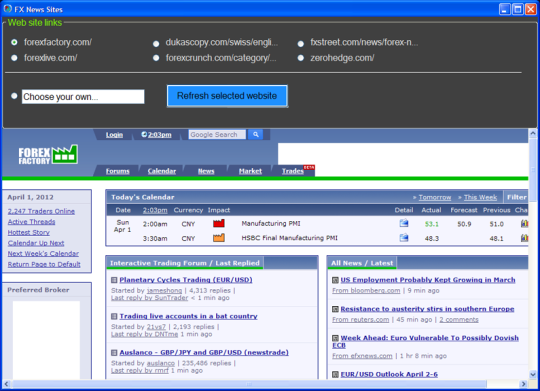Open the Trades beta tab
Viewport: 540px width, 391px height.
293,171
